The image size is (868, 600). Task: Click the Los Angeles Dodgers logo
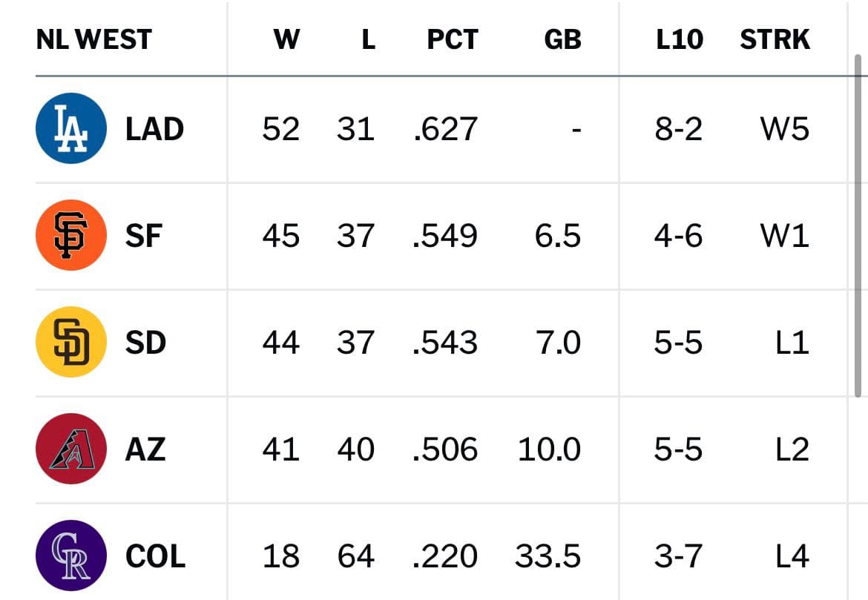[71, 128]
